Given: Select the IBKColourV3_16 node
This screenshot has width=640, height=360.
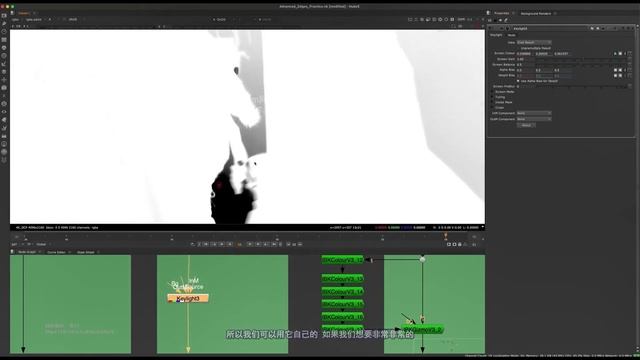Looking at the screenshot, I should (x=342, y=317).
